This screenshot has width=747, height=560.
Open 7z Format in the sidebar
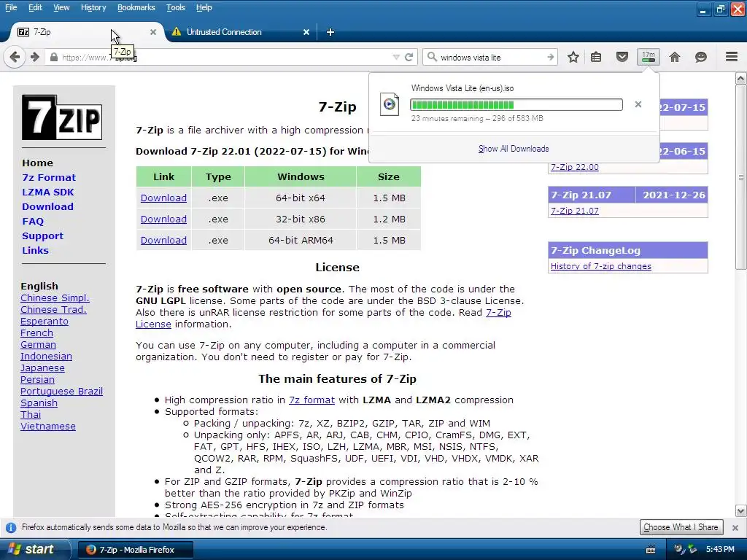pyautogui.click(x=49, y=178)
